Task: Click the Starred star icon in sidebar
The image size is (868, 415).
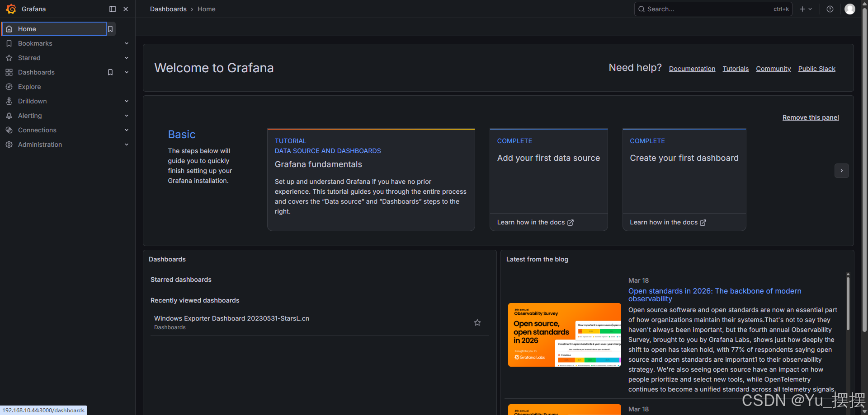Action: [x=9, y=58]
